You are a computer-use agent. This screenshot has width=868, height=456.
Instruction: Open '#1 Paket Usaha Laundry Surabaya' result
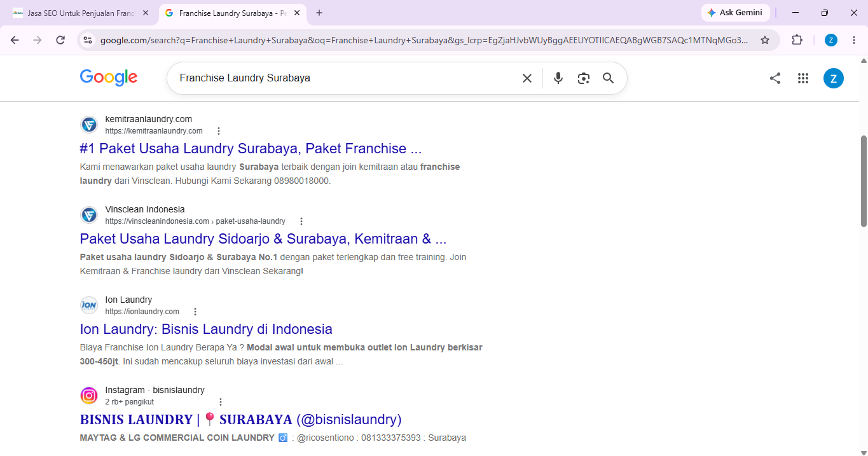click(251, 149)
